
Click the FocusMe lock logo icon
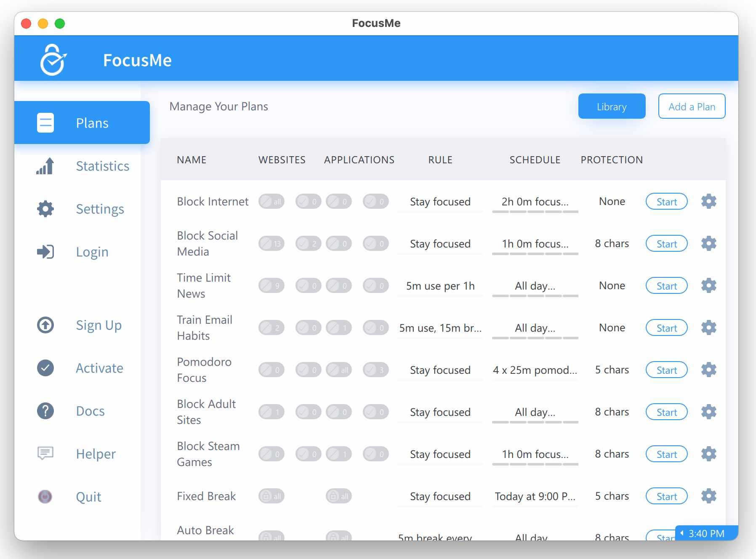pos(53,60)
